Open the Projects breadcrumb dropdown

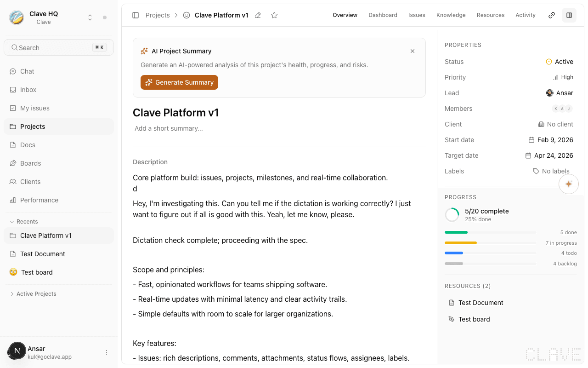click(x=158, y=15)
